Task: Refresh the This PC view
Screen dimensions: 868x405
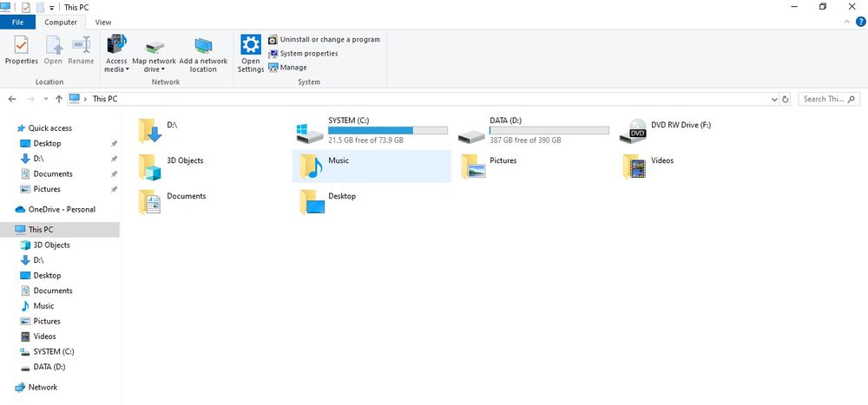Action: [785, 99]
